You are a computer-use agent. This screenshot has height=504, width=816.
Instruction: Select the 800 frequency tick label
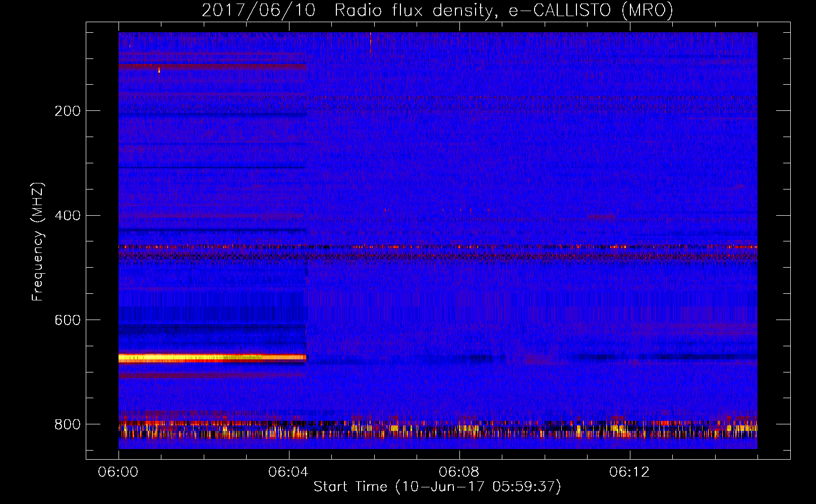(68, 424)
